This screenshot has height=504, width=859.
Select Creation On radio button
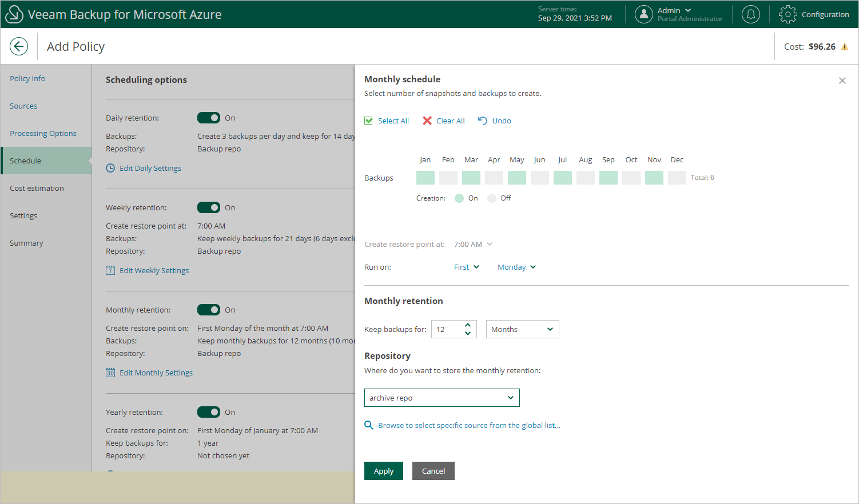[x=459, y=198]
